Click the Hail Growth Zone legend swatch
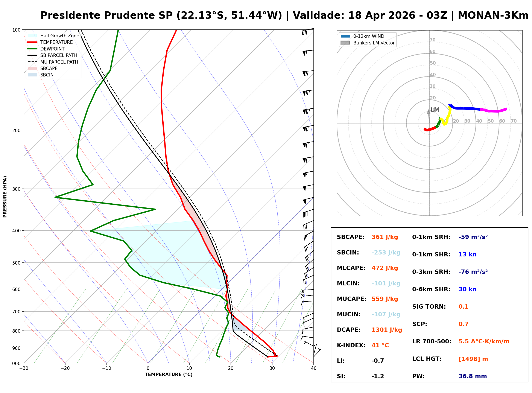The height and width of the screenshot is (393, 532). [32, 36]
